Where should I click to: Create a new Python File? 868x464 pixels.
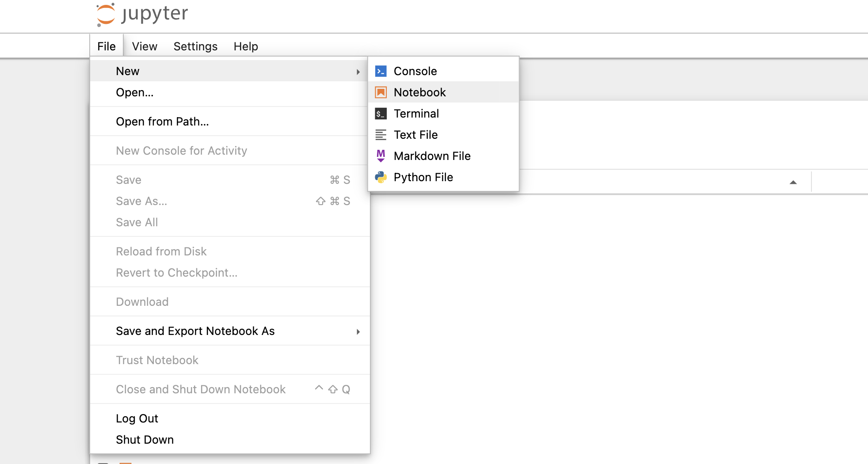click(443, 177)
